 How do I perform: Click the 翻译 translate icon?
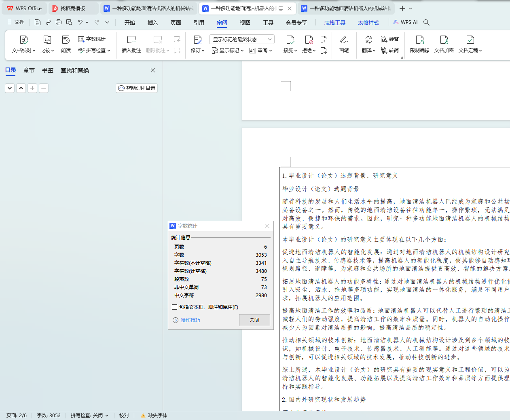tap(368, 44)
